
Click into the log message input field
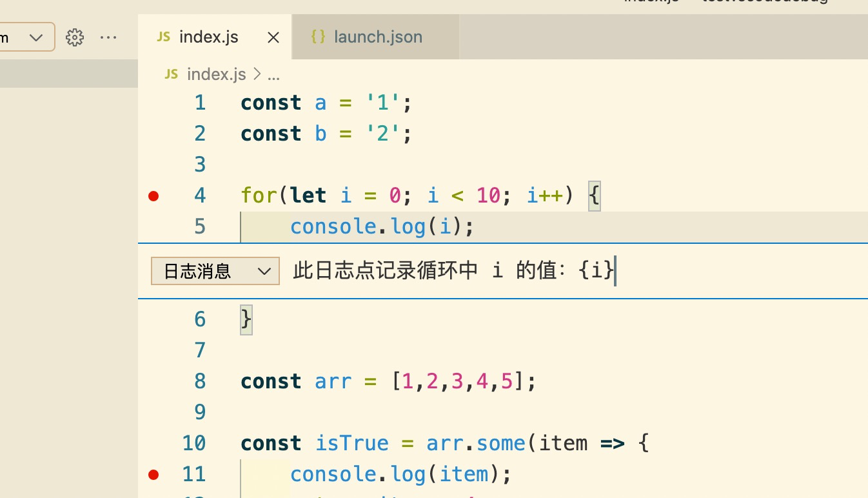pos(574,271)
